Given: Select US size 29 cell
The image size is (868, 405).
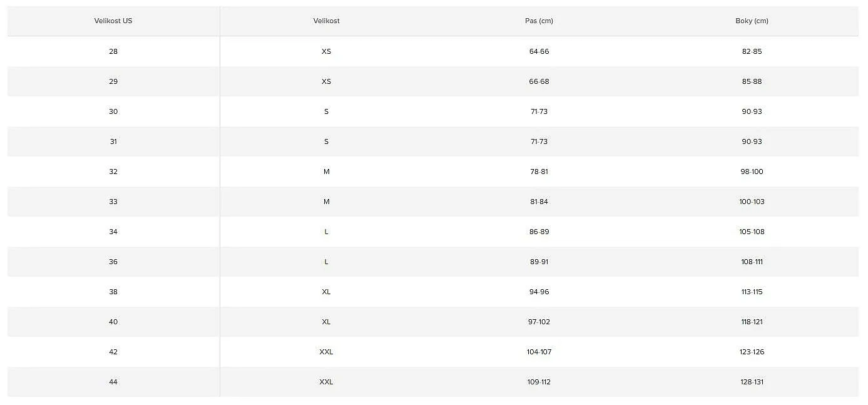Looking at the screenshot, I should point(113,81).
